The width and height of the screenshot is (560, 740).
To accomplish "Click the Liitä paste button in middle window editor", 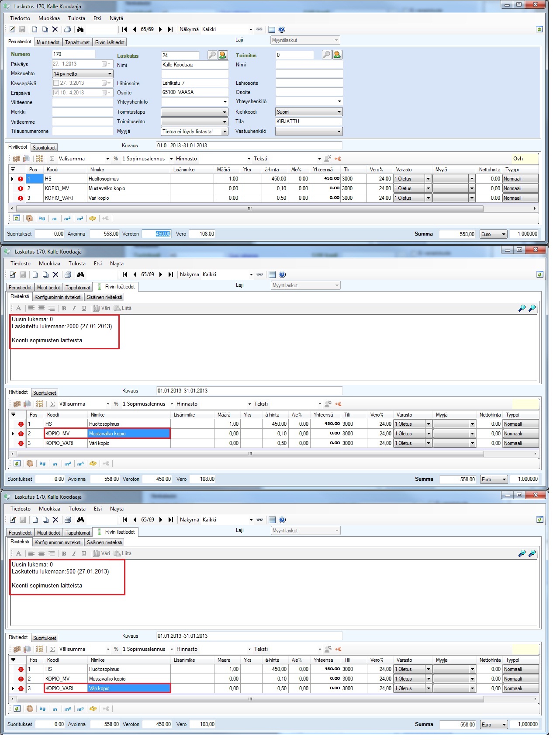I will pos(123,308).
